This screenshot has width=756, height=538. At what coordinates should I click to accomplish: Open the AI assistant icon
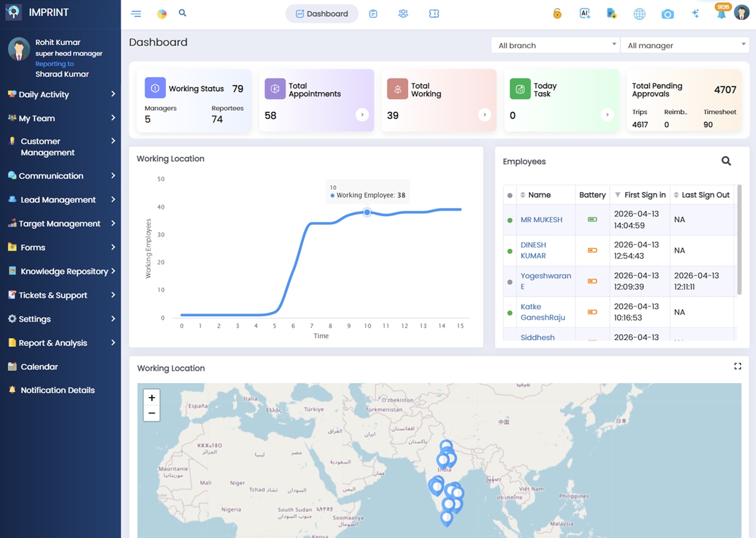(584, 14)
